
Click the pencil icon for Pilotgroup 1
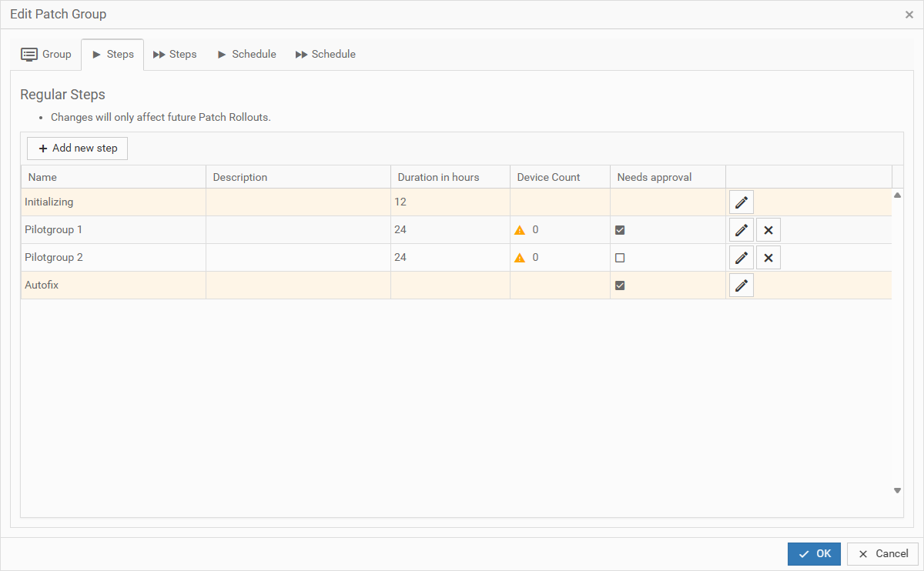[x=741, y=230]
